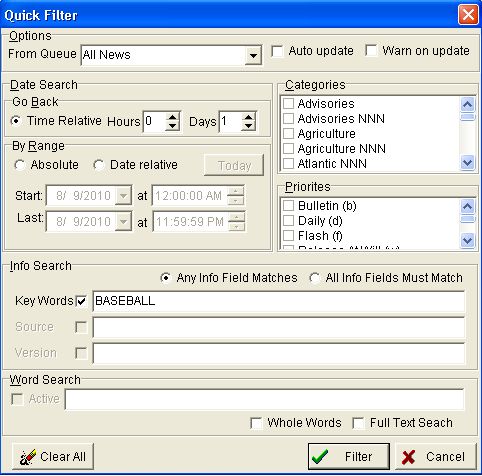
Task: Select Any Info Field Matches option
Action: [x=166, y=278]
